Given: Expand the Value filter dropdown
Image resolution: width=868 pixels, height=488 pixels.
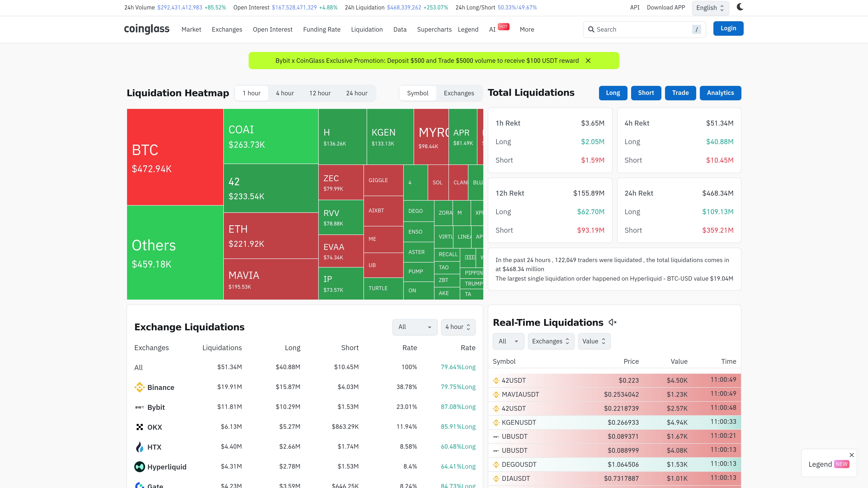Looking at the screenshot, I should [x=594, y=341].
